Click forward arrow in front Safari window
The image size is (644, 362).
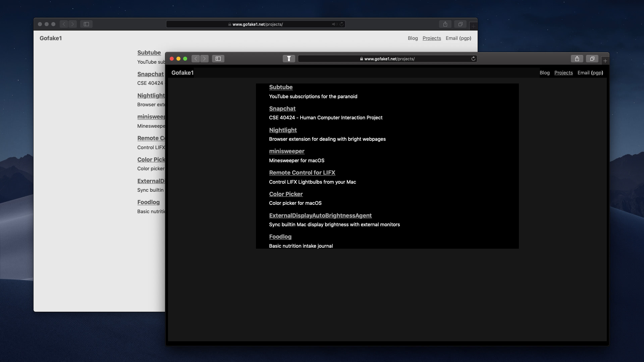pos(204,59)
